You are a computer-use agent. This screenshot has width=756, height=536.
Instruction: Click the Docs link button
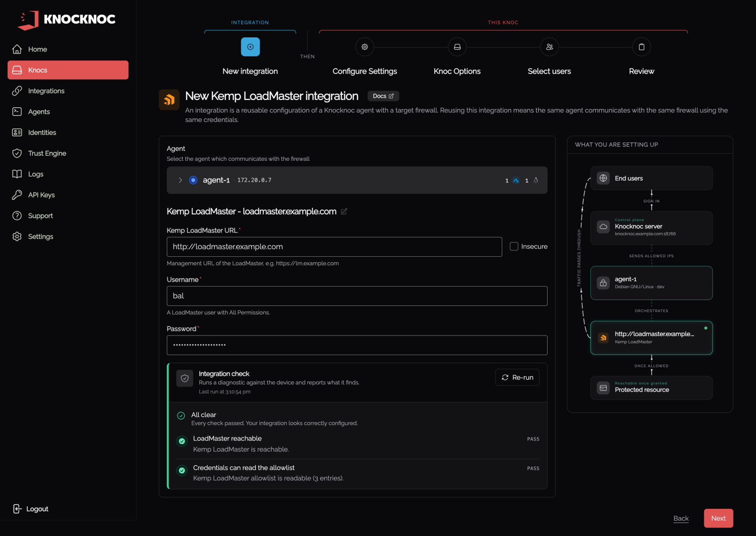click(x=383, y=96)
